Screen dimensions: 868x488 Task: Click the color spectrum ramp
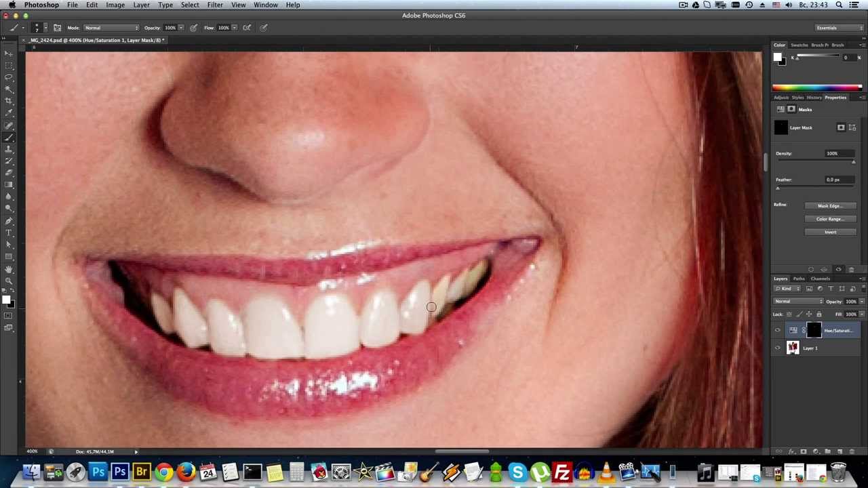click(x=817, y=87)
